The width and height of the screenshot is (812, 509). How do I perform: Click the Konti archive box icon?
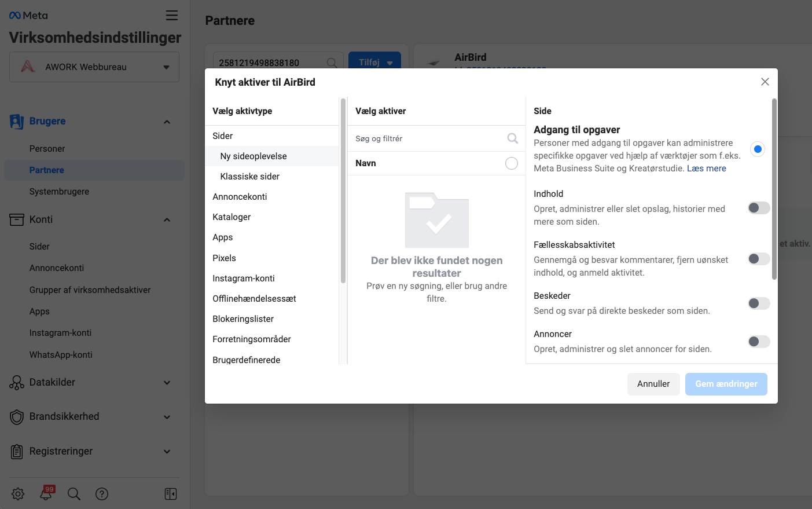[17, 220]
